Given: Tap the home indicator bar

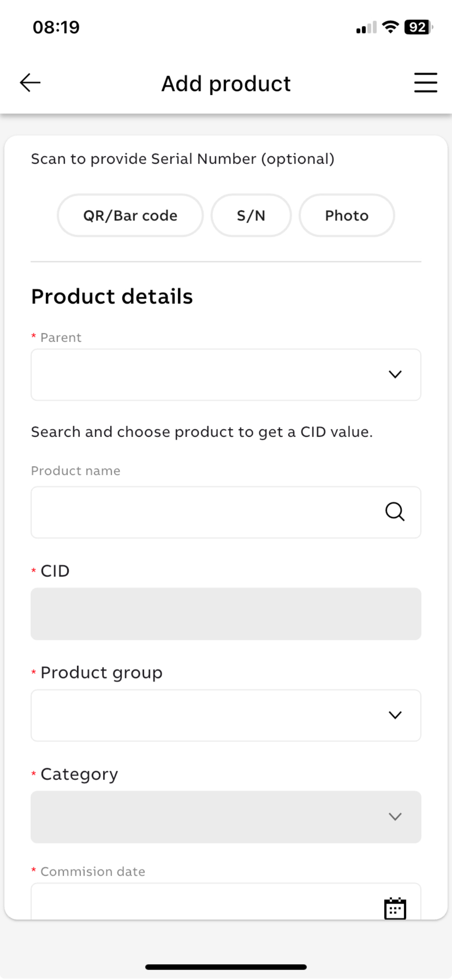Looking at the screenshot, I should pyautogui.click(x=226, y=967).
